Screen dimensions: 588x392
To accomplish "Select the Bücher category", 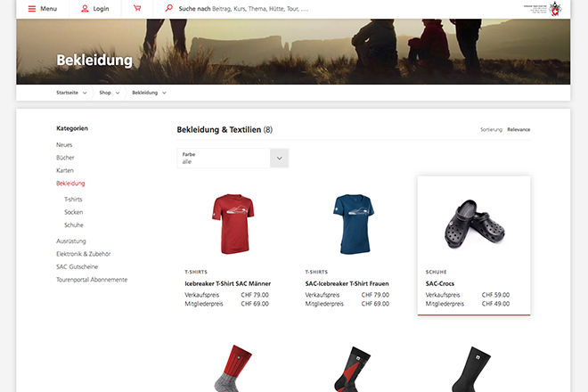I will click(x=65, y=158).
